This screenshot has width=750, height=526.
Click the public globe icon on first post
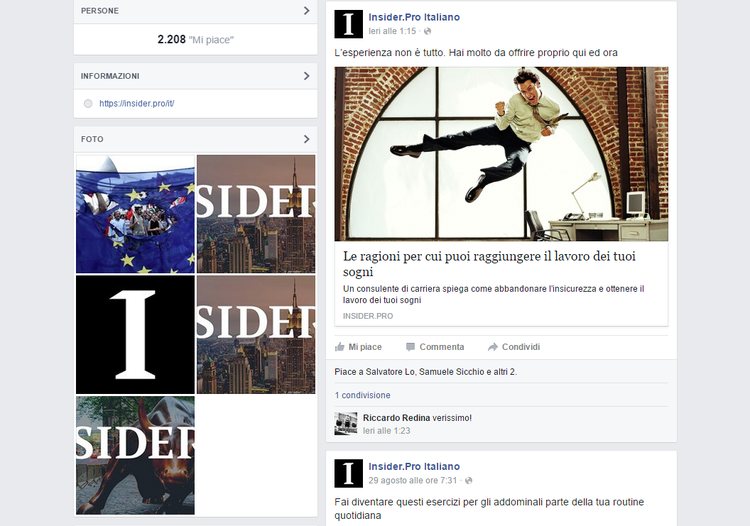(x=427, y=31)
